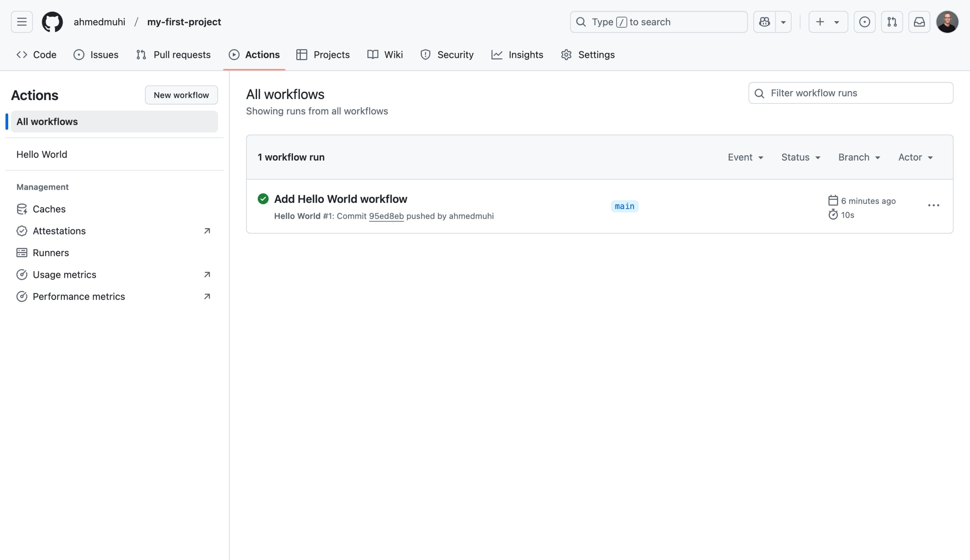Open the create new plus menu
Viewport: 970px width, 560px height.
[x=828, y=22]
